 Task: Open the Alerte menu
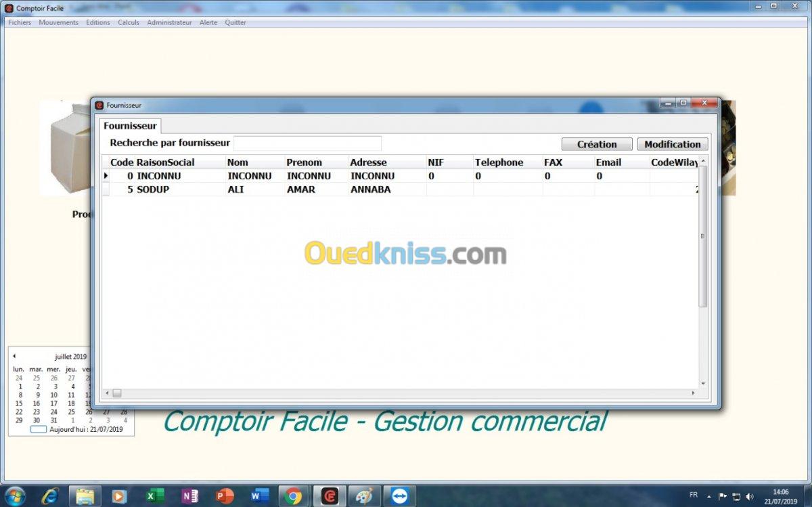(208, 22)
